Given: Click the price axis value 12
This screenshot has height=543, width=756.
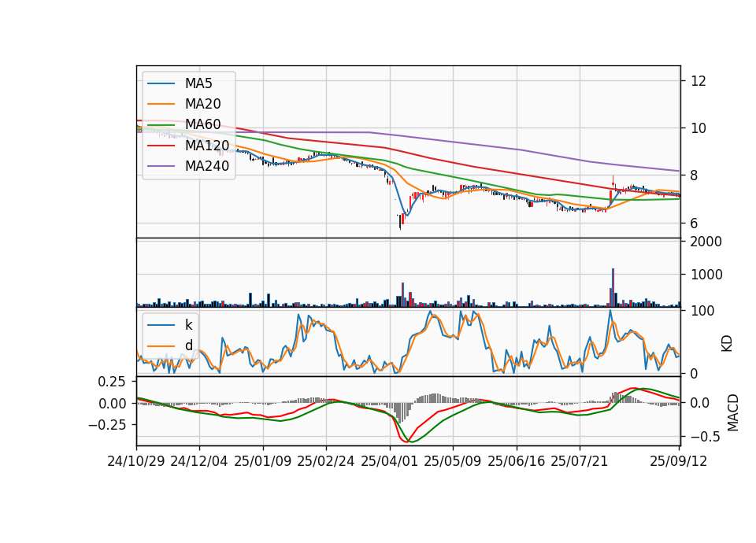Looking at the screenshot, I should [x=699, y=81].
